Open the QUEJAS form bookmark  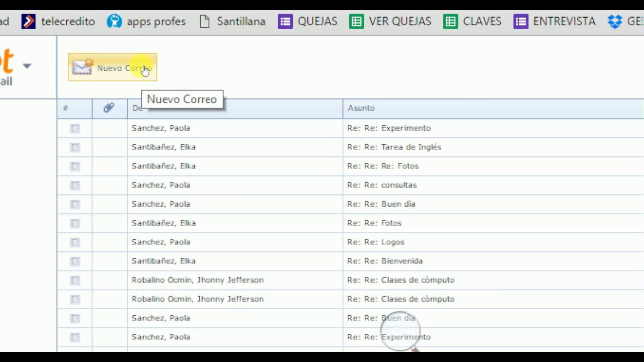click(x=308, y=22)
